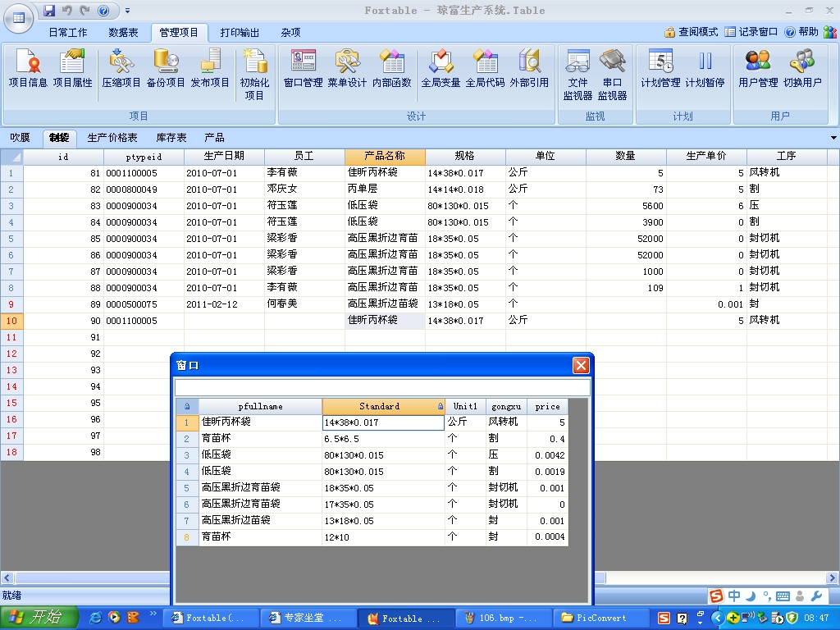Click the help icon in quick access toolbar
Screen dimensions: 840x630
tap(104, 10)
